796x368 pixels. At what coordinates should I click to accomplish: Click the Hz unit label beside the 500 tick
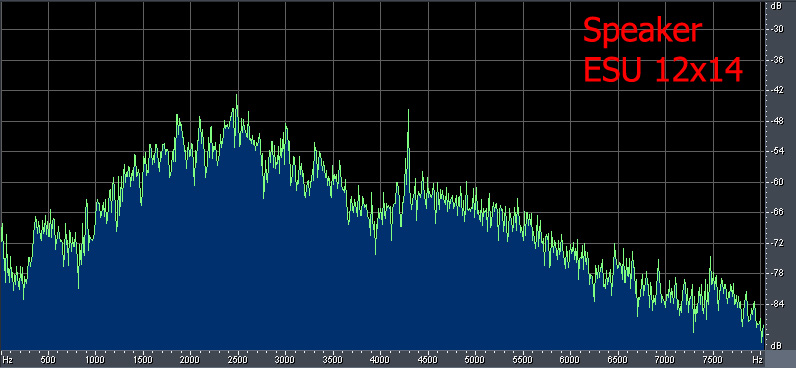click(x=7, y=360)
